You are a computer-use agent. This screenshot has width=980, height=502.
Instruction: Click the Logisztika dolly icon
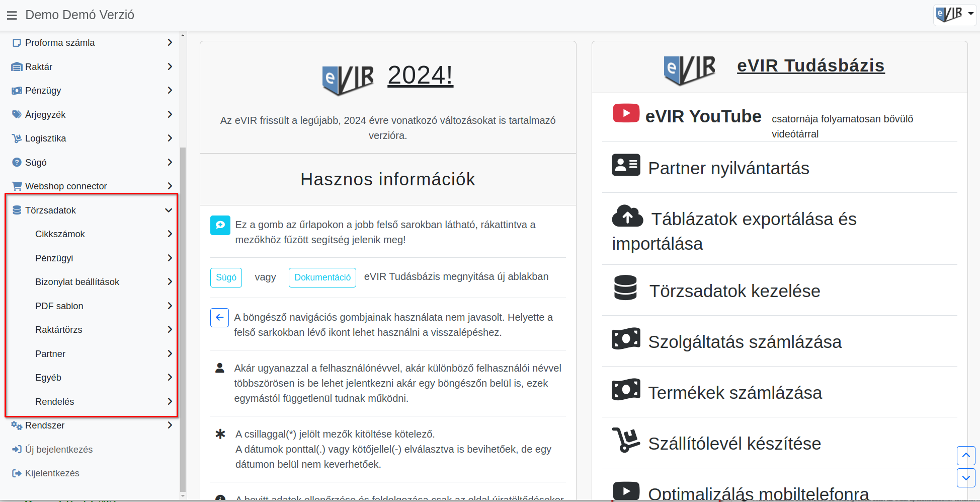17,138
